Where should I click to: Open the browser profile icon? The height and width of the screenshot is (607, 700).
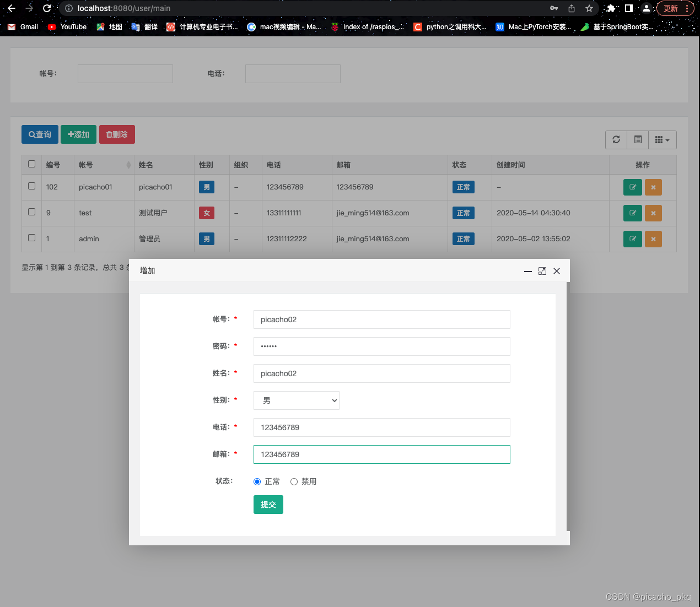(x=646, y=8)
